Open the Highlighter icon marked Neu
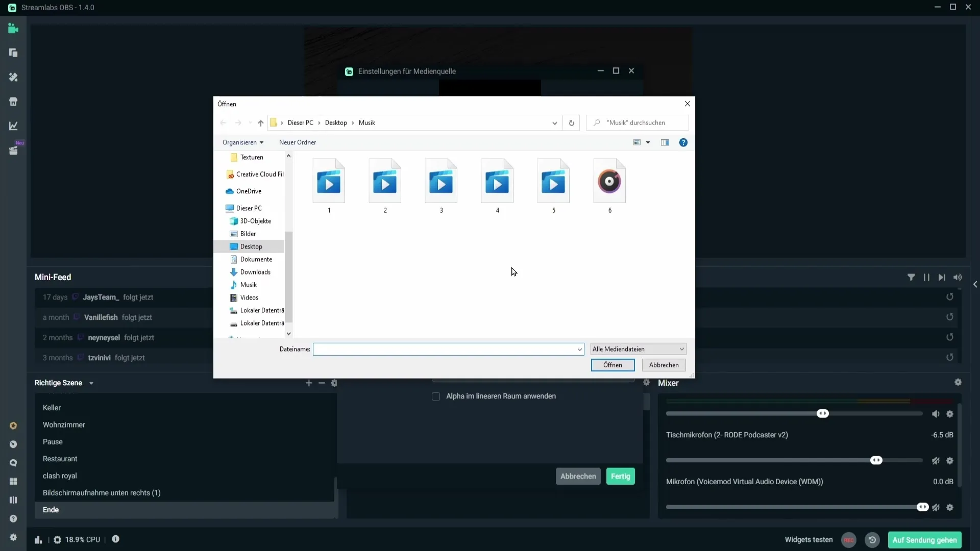 (x=13, y=151)
